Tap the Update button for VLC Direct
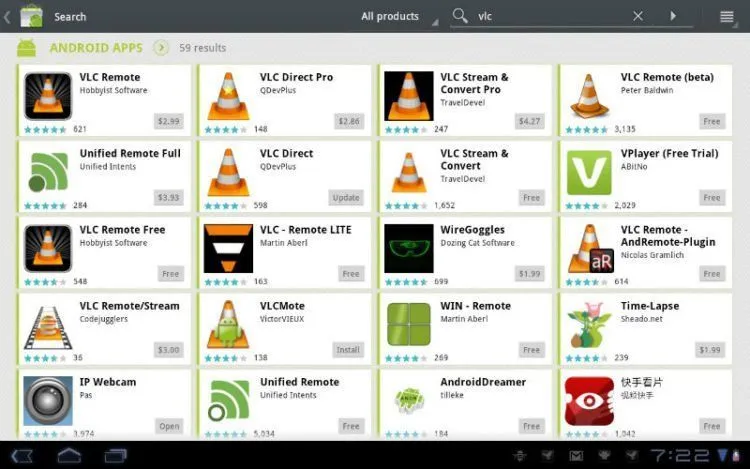The width and height of the screenshot is (750, 469). pos(346,197)
